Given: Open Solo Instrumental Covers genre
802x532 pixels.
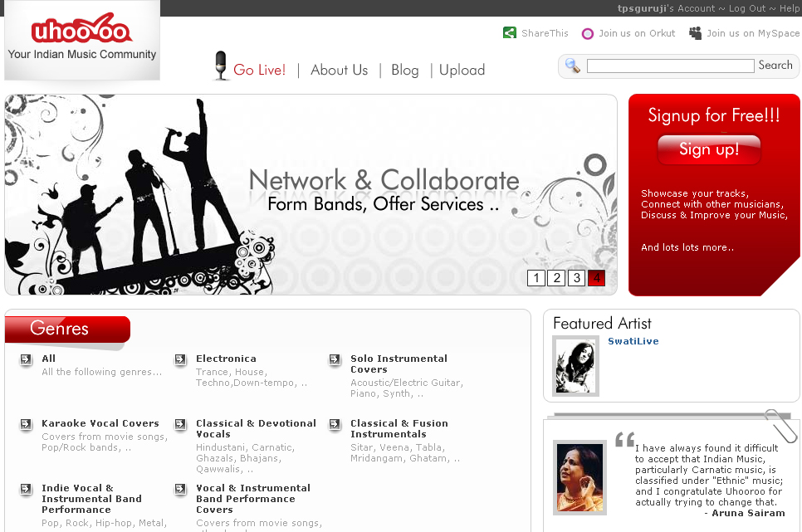Looking at the screenshot, I should 399,364.
